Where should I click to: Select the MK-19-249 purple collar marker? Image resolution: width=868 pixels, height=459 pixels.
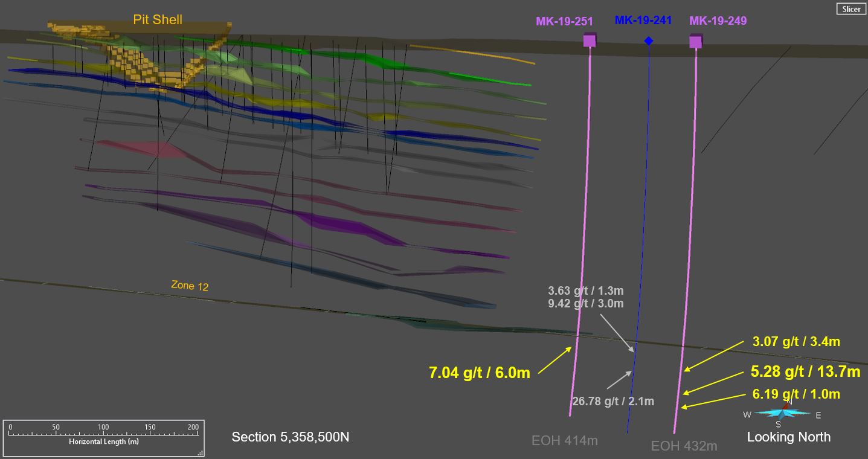[x=696, y=41]
